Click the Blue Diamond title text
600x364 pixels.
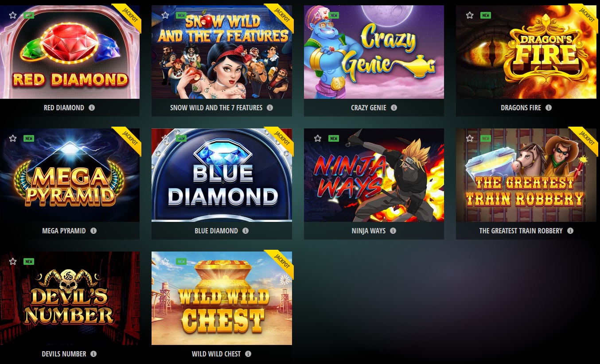pos(216,231)
